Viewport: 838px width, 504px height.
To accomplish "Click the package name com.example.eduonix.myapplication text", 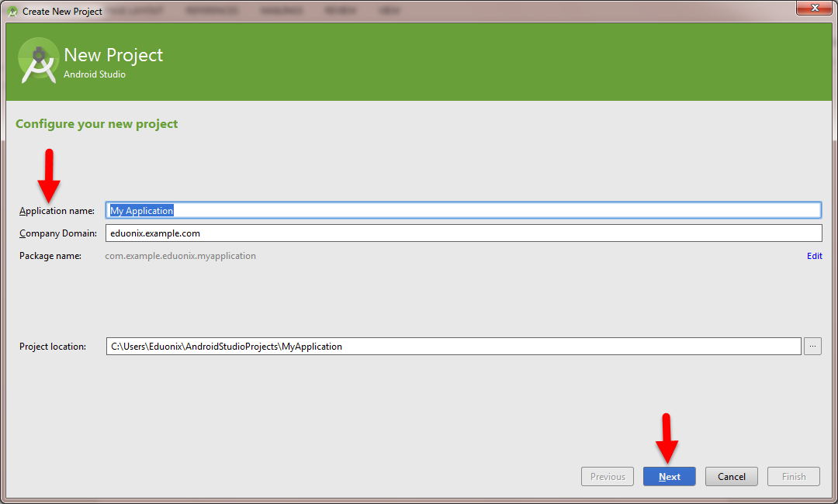I will [x=180, y=256].
